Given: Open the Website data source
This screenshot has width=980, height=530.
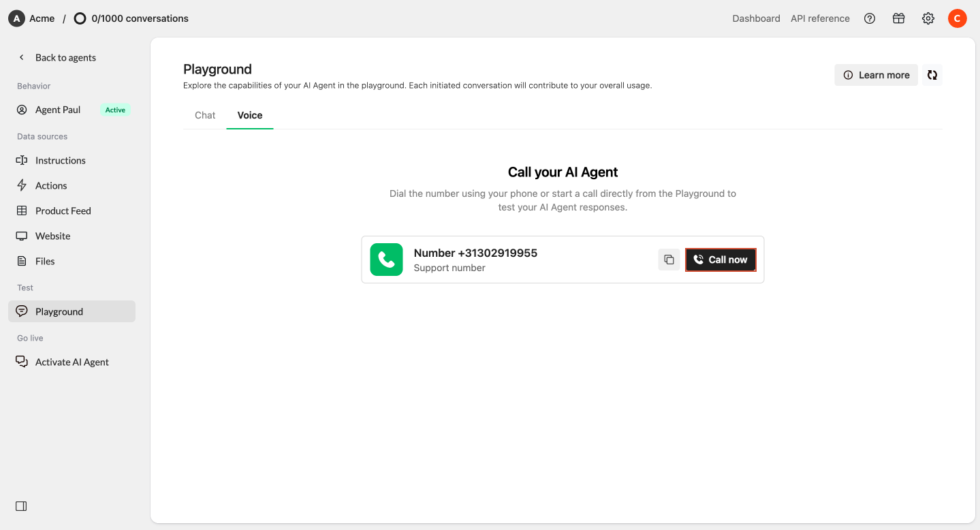Looking at the screenshot, I should 72,236.
